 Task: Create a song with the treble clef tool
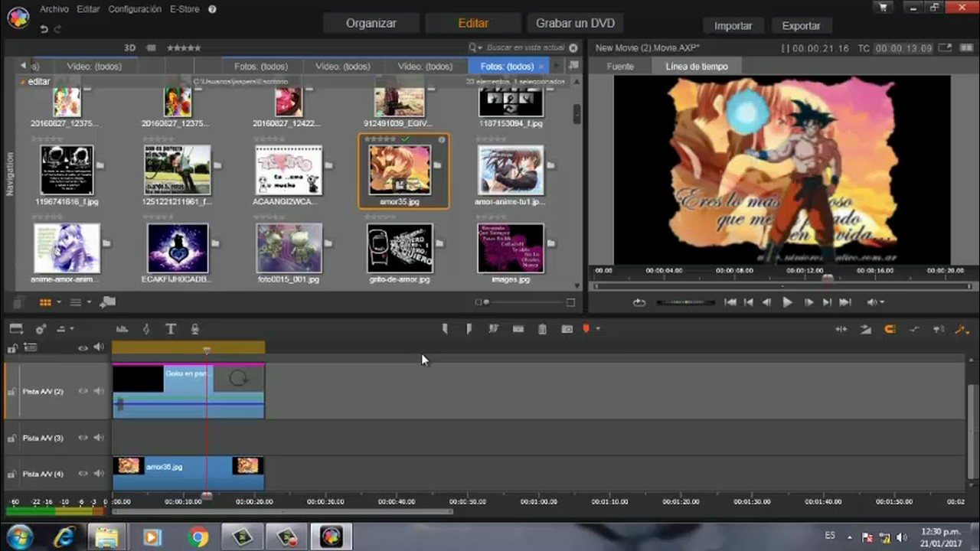tap(146, 329)
